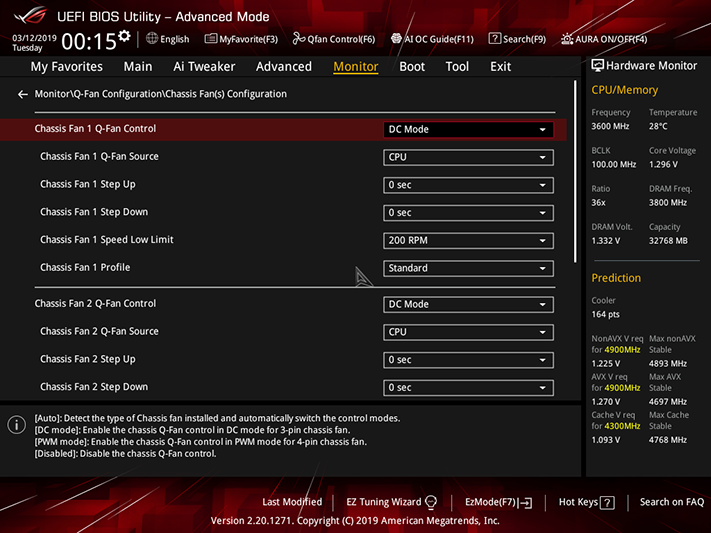Click the Prediction section heading
This screenshot has height=533, width=711.
point(616,278)
